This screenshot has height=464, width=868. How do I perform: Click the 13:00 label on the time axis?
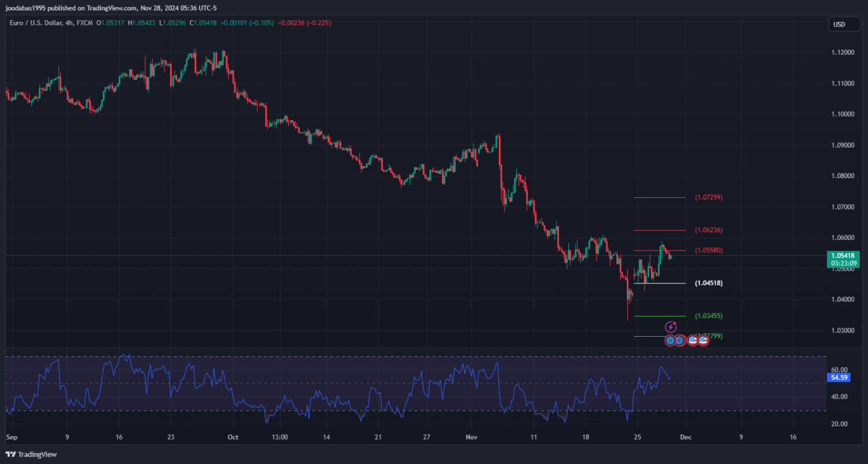coord(279,437)
